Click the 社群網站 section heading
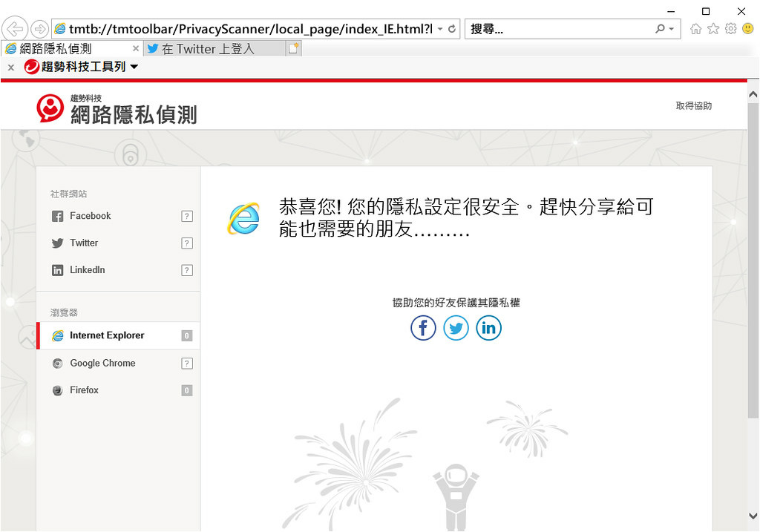Viewport: 760px width, 532px height. click(69, 194)
